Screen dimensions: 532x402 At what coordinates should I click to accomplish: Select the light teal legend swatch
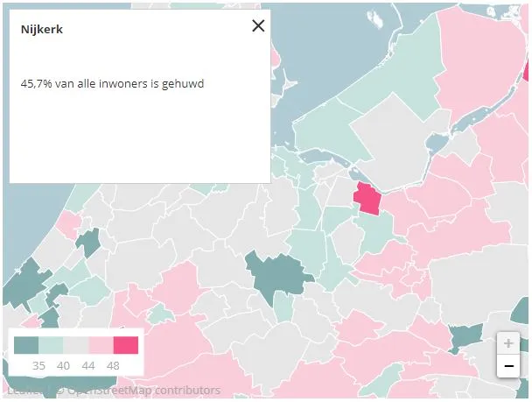[x=51, y=345]
